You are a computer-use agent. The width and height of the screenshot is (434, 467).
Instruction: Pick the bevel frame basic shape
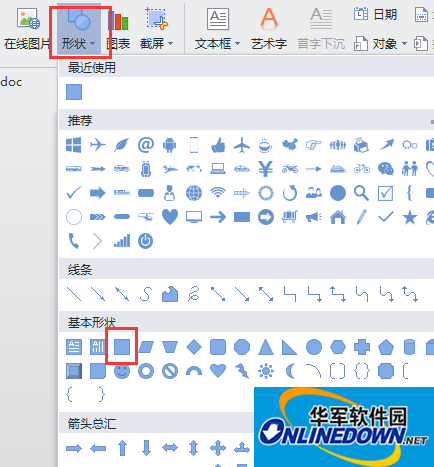74,371
